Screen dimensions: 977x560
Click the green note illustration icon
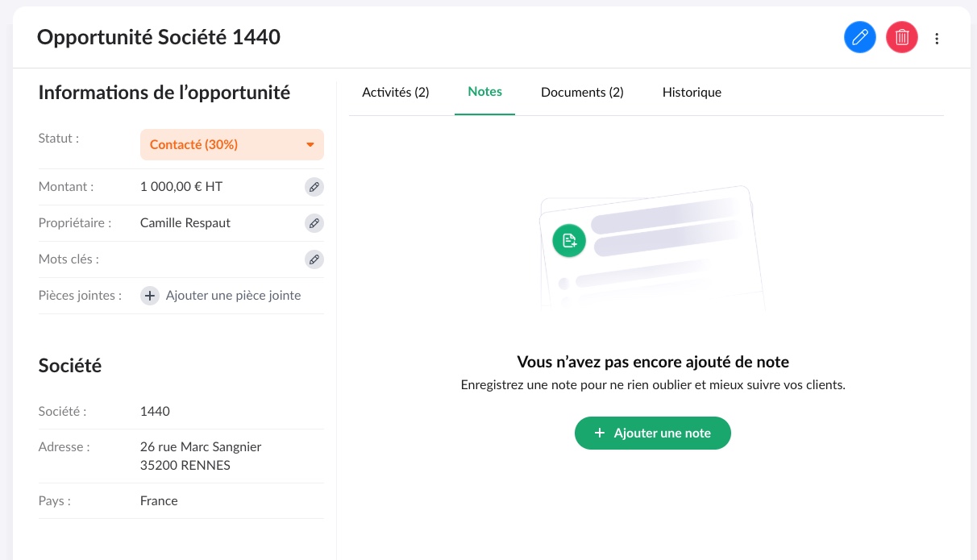click(569, 240)
